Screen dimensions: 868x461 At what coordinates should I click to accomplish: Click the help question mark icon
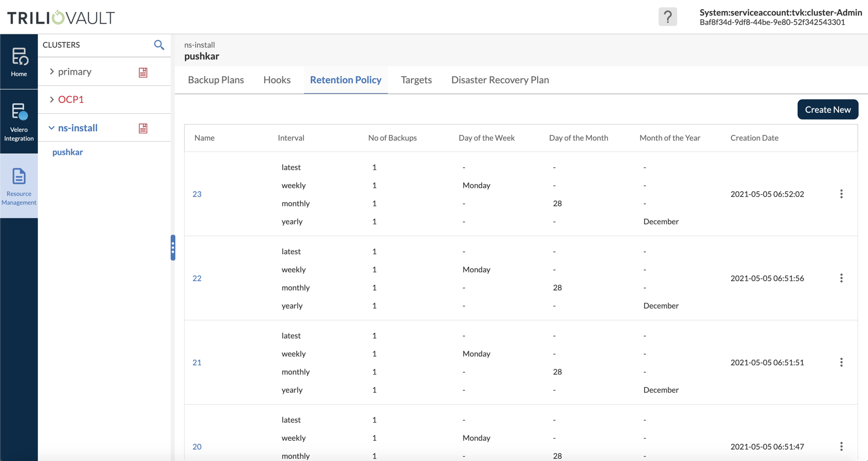[x=667, y=17]
